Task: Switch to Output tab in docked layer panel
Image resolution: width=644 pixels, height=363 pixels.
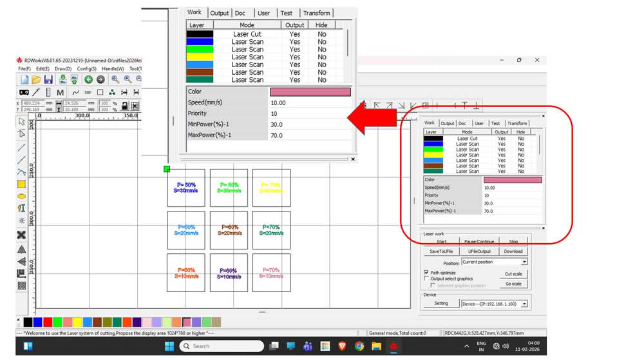Action: [448, 123]
